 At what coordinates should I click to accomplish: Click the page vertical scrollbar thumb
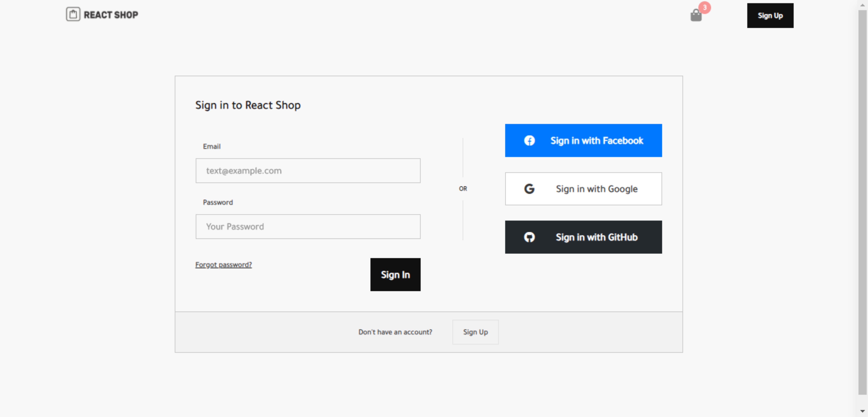[862, 202]
